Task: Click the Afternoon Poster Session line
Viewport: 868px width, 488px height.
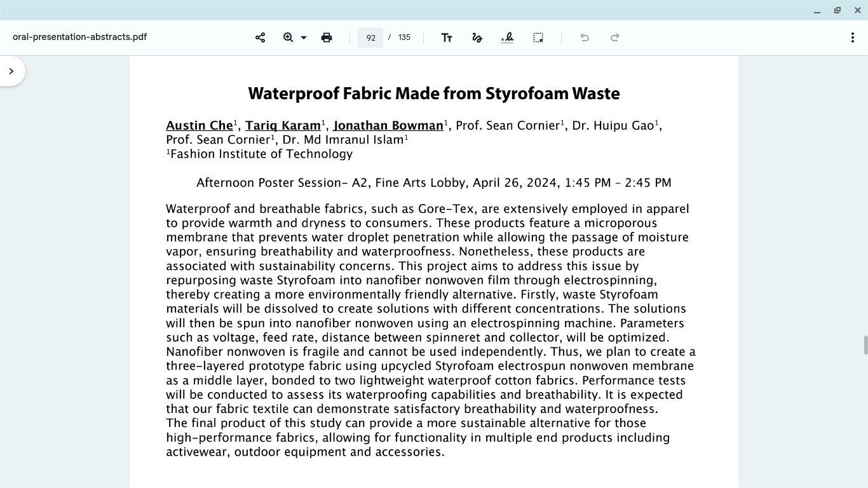Action: 434,183
